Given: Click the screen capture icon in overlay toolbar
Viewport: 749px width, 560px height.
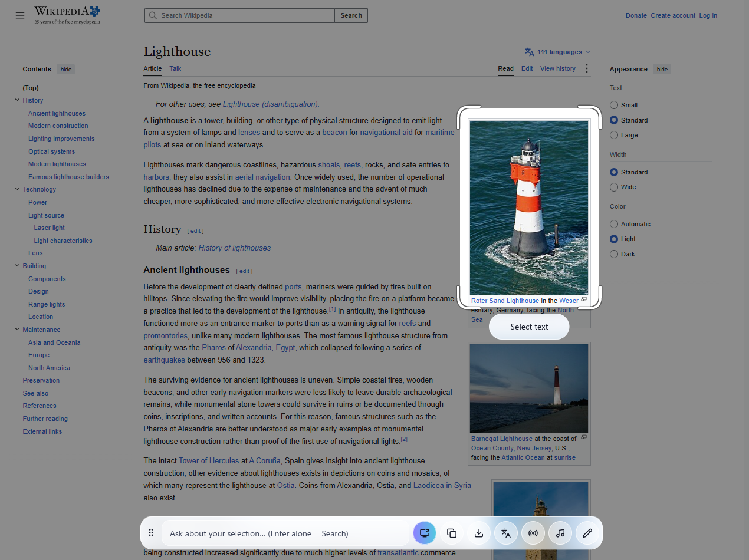Looking at the screenshot, I should coord(425,533).
